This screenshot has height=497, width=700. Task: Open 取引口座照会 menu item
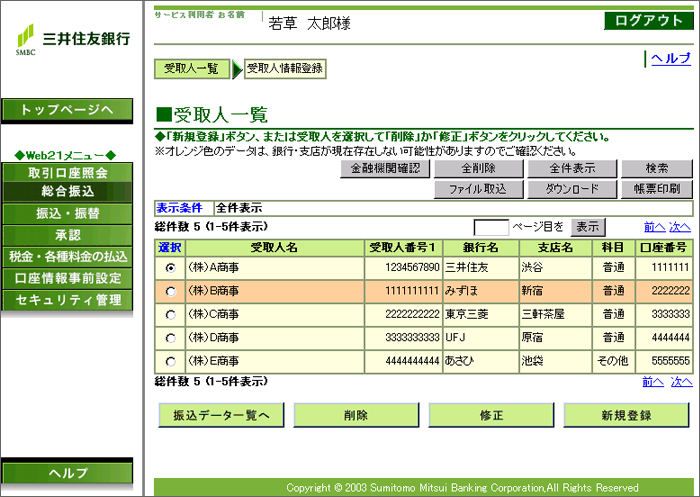click(x=67, y=173)
